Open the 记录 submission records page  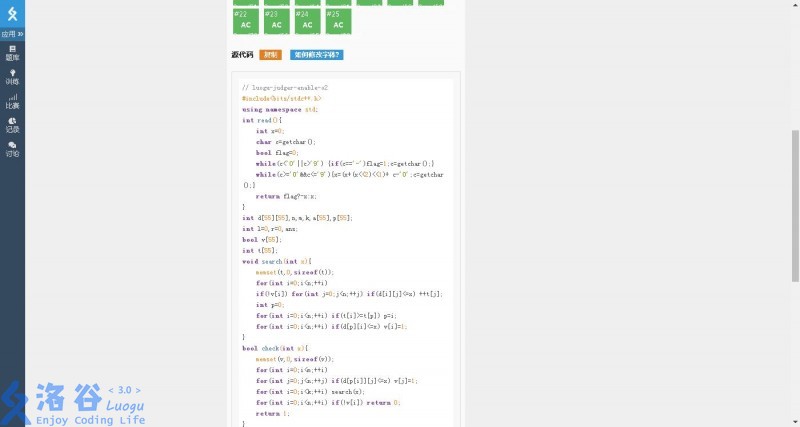point(12,125)
